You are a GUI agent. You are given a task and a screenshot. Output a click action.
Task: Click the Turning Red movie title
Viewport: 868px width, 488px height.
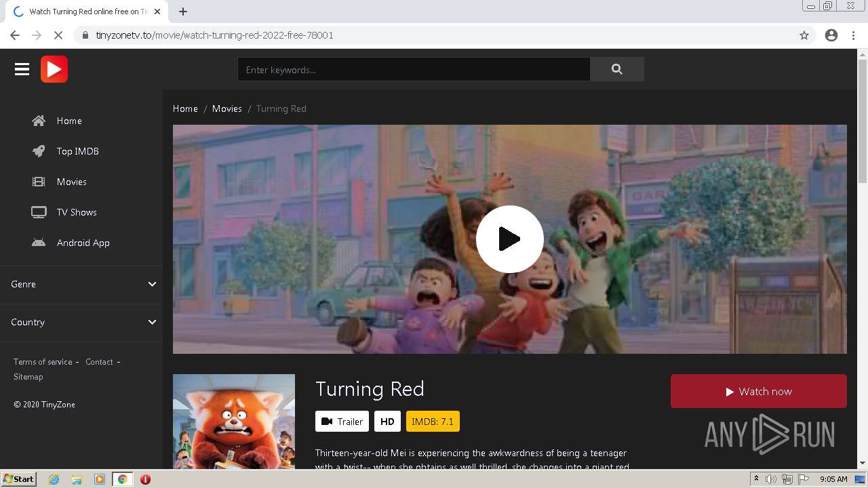(370, 388)
